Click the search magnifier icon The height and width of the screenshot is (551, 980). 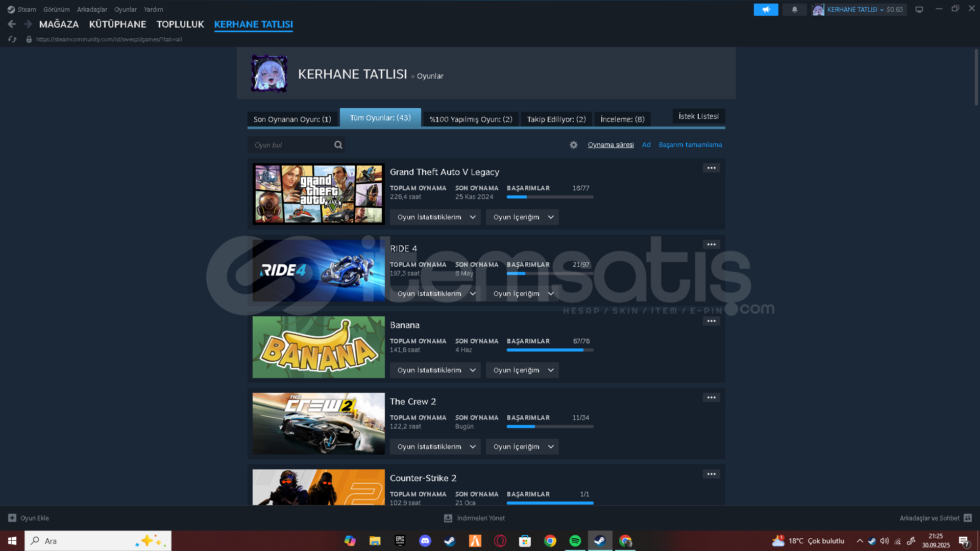point(338,145)
